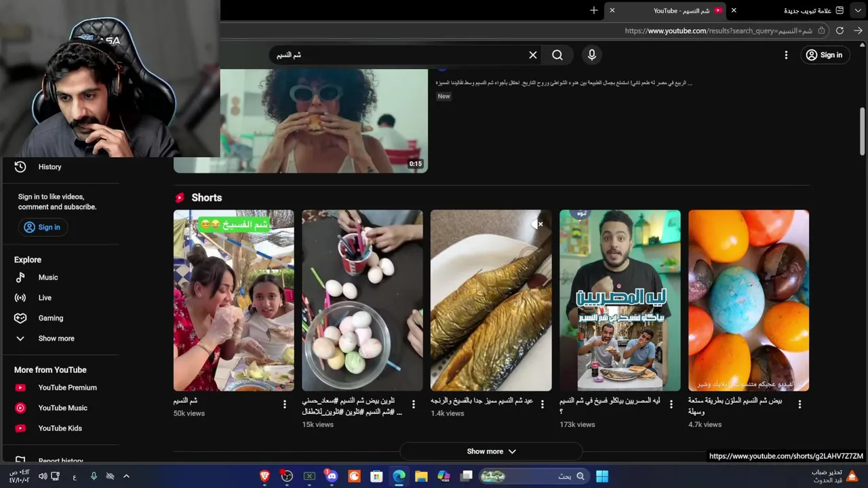The height and width of the screenshot is (488, 868).
Task: Open OBS Studio from the taskbar
Action: [287, 476]
